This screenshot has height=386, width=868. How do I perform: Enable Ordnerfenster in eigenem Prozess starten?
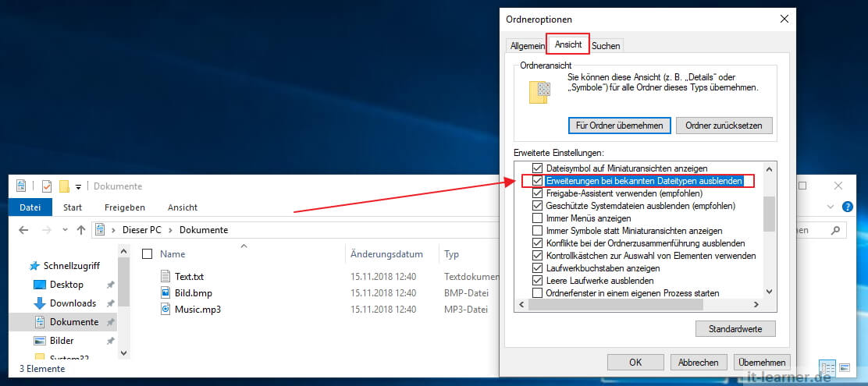pyautogui.click(x=537, y=292)
